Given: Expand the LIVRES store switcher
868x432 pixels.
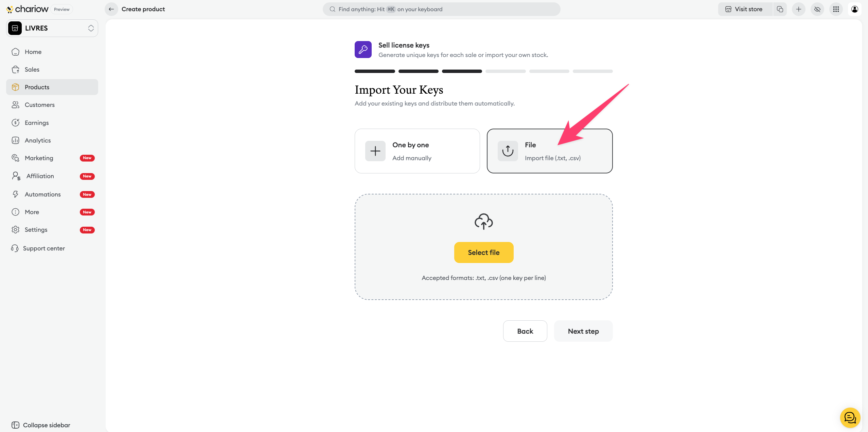Looking at the screenshot, I should 52,28.
